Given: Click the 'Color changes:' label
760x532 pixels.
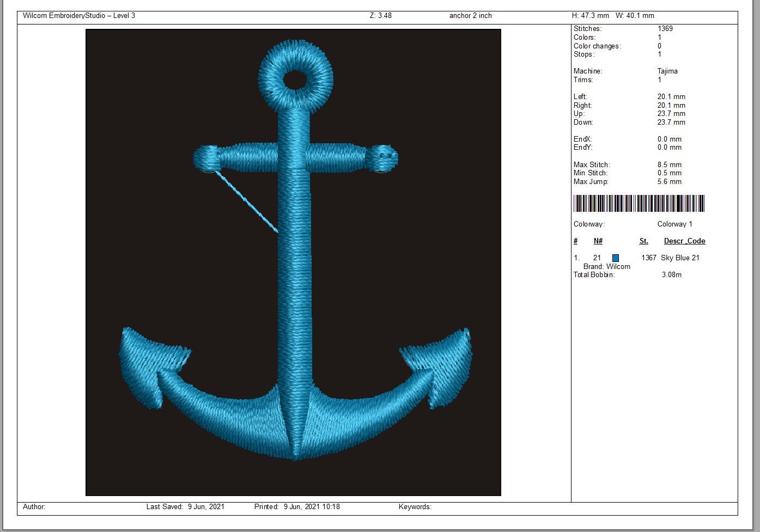Looking at the screenshot, I should click(597, 46).
